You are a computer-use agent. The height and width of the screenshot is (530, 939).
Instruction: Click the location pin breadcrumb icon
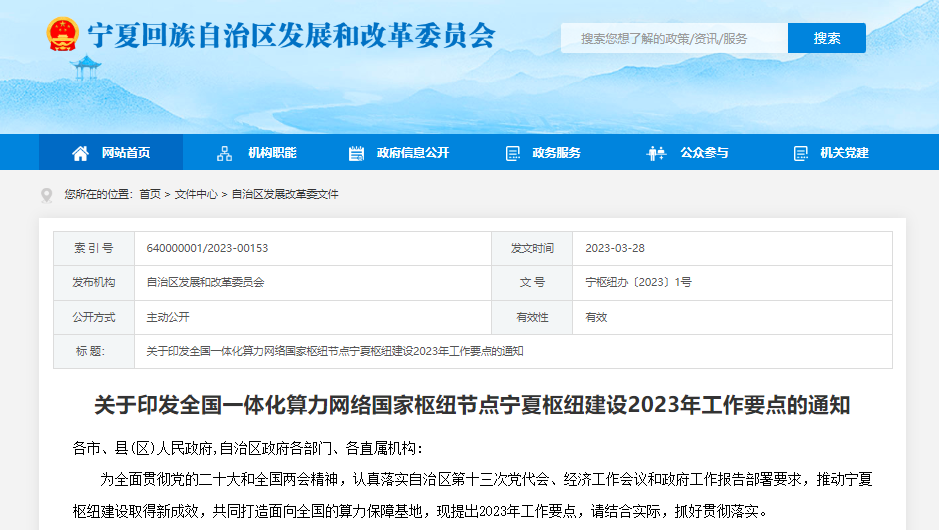point(47,195)
